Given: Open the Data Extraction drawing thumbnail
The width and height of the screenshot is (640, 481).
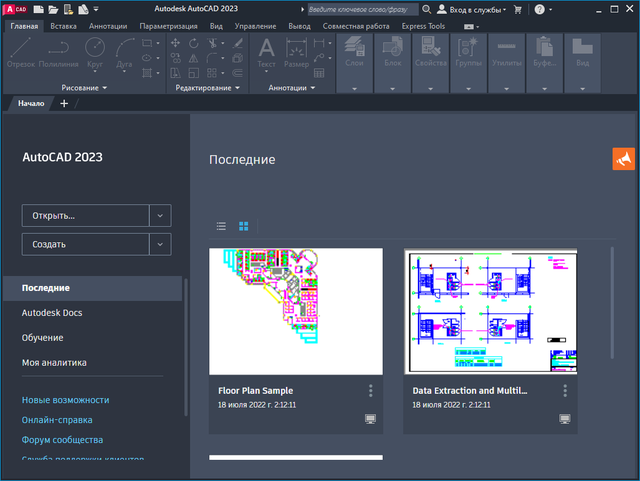Looking at the screenshot, I should coord(490,311).
